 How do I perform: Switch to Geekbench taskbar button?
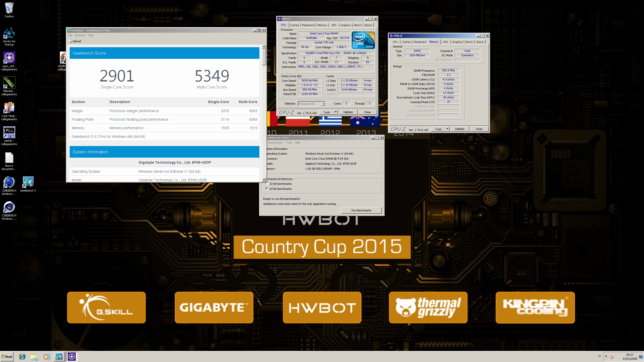point(59,356)
